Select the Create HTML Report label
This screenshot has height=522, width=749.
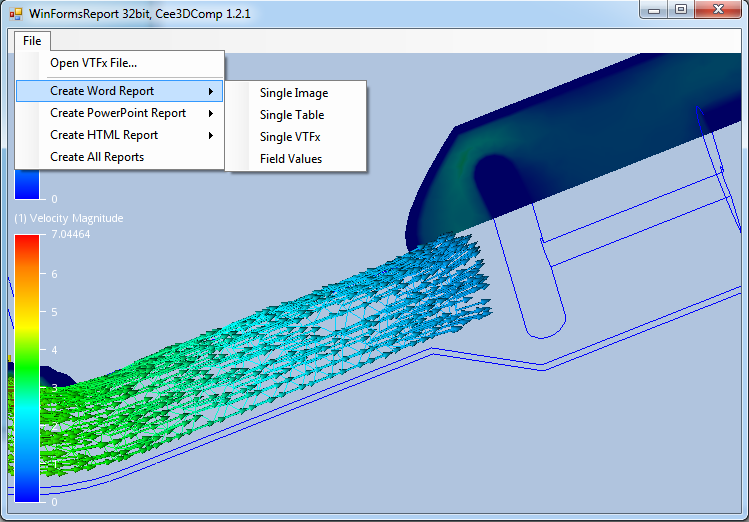104,135
